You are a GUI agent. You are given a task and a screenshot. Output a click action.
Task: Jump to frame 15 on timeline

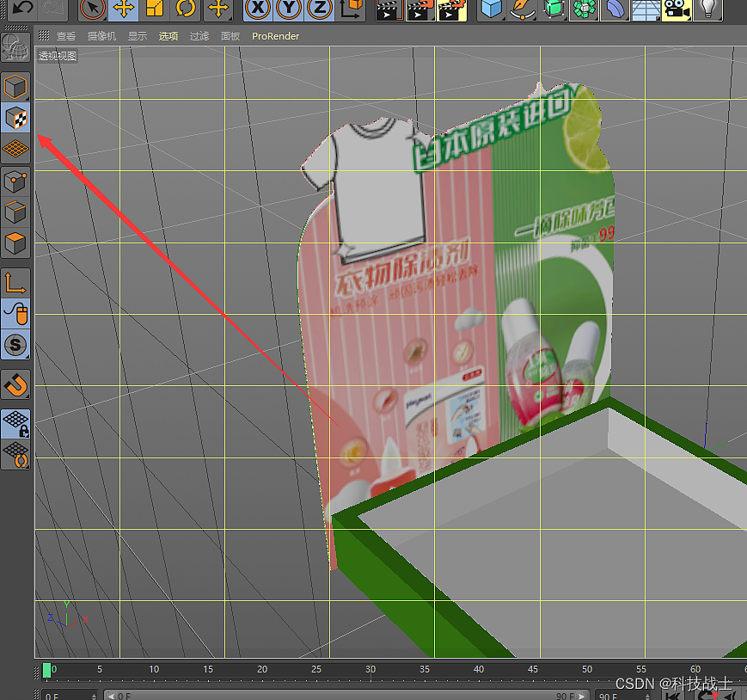(x=208, y=670)
